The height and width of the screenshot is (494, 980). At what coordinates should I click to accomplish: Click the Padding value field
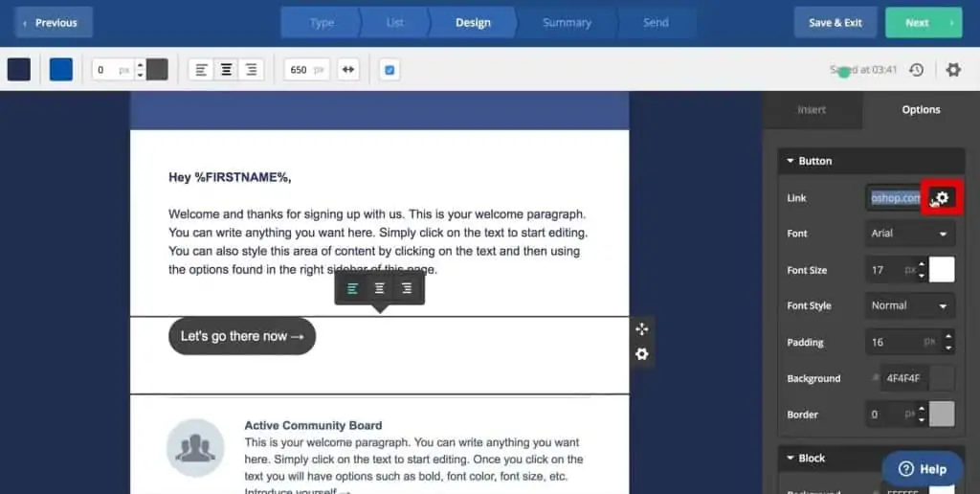[888, 343]
